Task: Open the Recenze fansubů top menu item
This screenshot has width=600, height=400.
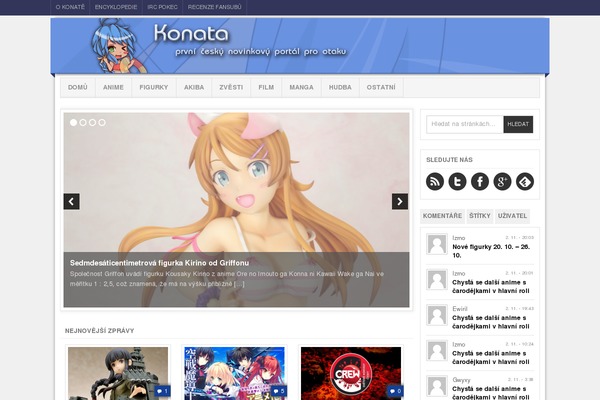Action: click(215, 7)
